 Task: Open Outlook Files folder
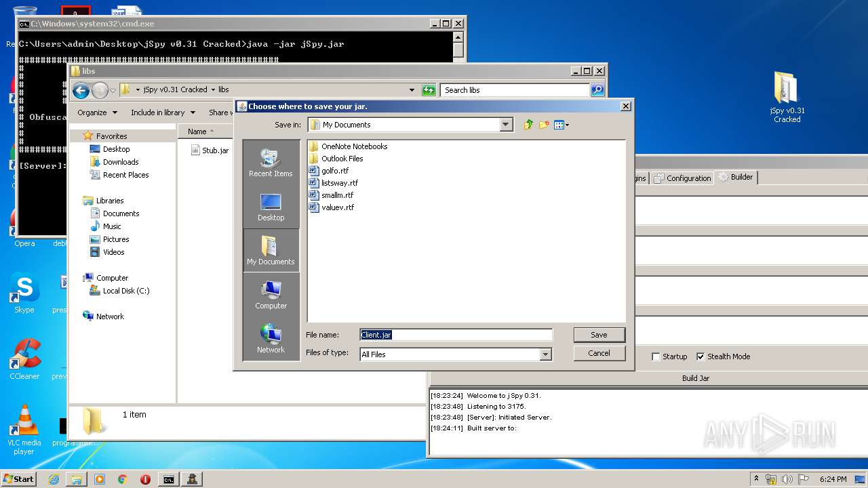(336, 159)
